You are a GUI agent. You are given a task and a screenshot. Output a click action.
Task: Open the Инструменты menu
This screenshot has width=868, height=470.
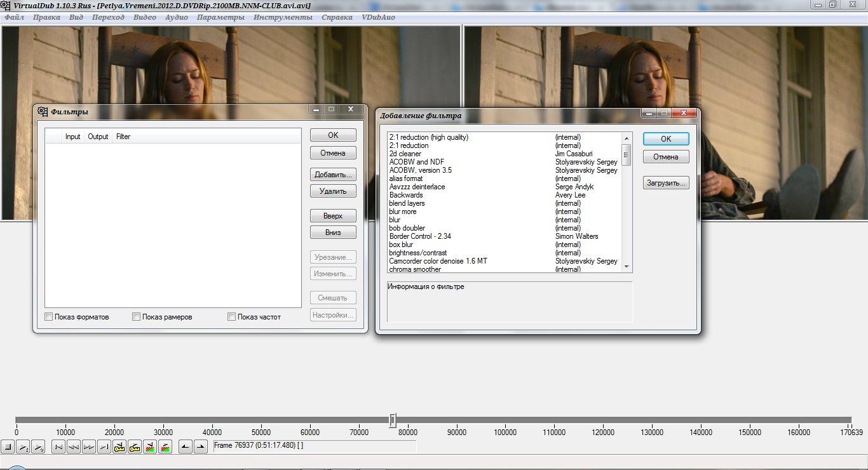point(283,17)
